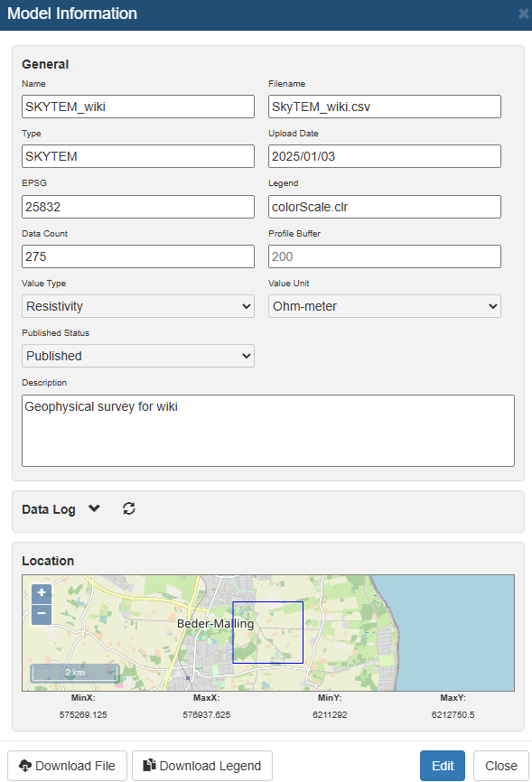Open the Value Type dropdown

138,306
